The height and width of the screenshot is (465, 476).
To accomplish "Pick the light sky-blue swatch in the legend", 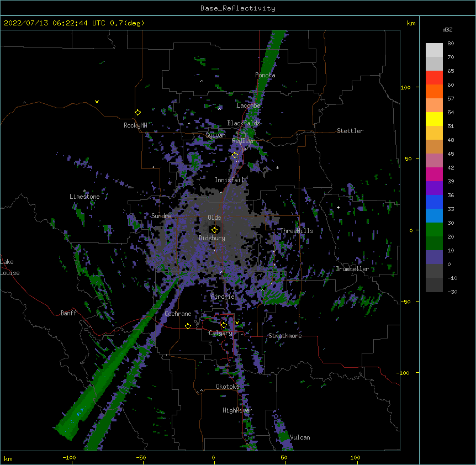I will [434, 216].
